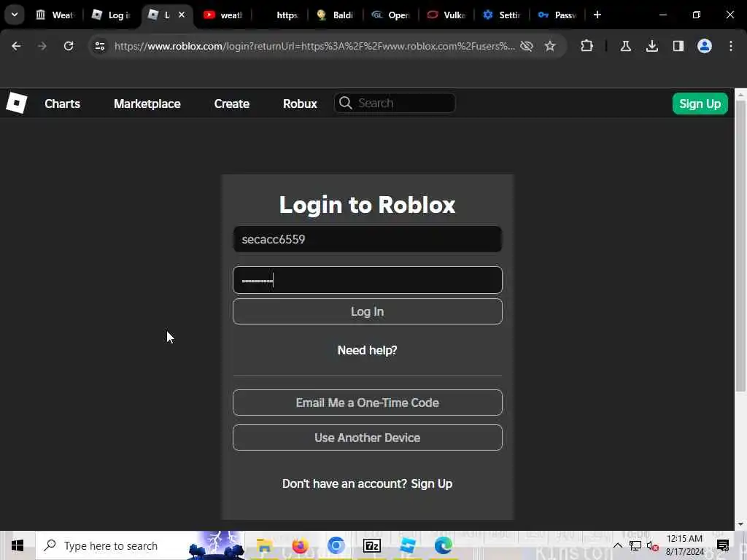Open the Chrome profile avatar
The width and height of the screenshot is (747, 560).
point(705,46)
